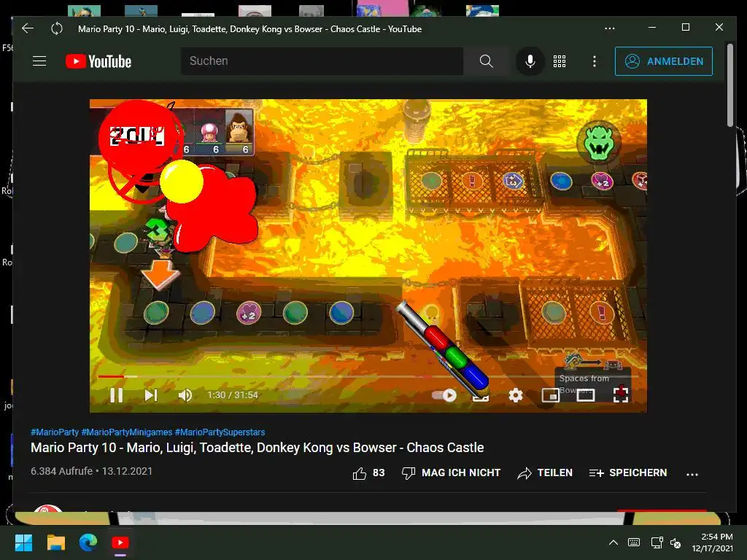Viewport: 747px width, 560px height.
Task: Open the player settings gear
Action: point(516,395)
